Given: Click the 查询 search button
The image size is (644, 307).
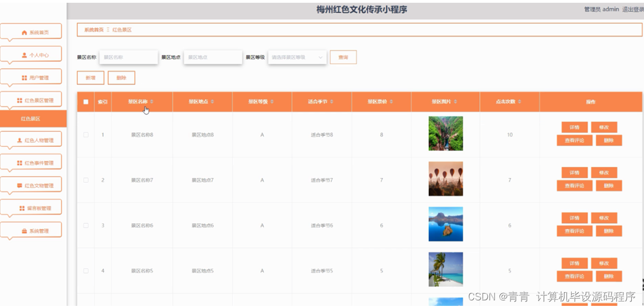Looking at the screenshot, I should [x=343, y=57].
